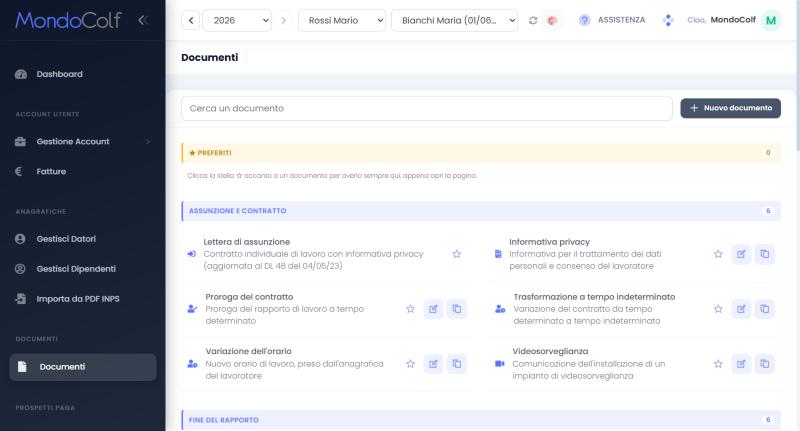Click the Lettera di assunzione arrow icon
The image size is (800, 431).
tap(191, 254)
